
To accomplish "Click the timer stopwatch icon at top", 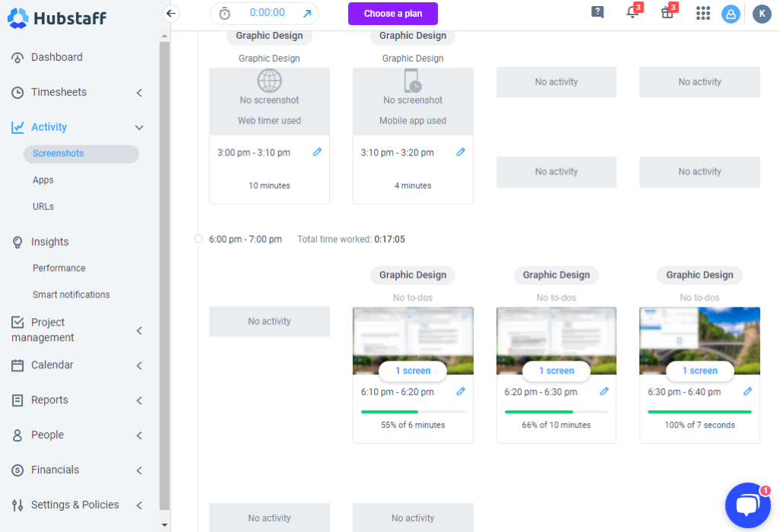I will [223, 13].
